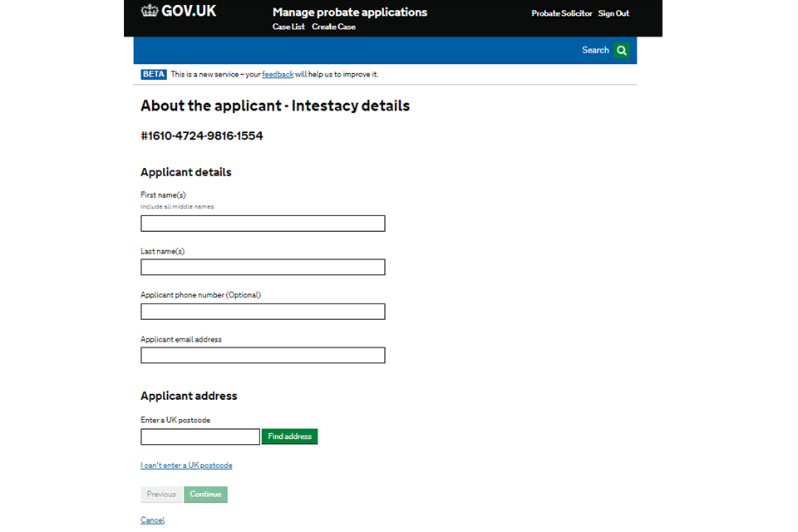Click the Probate Solicitor user label
The image size is (798, 532).
tap(562, 13)
